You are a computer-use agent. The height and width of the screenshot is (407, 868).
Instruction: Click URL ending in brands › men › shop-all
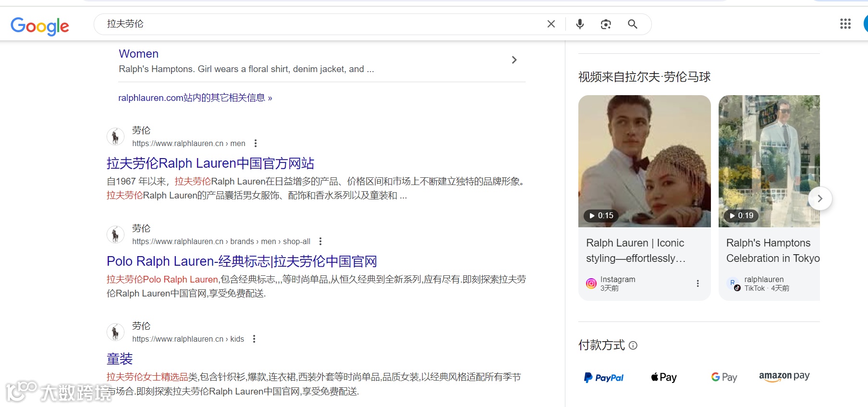click(x=221, y=241)
